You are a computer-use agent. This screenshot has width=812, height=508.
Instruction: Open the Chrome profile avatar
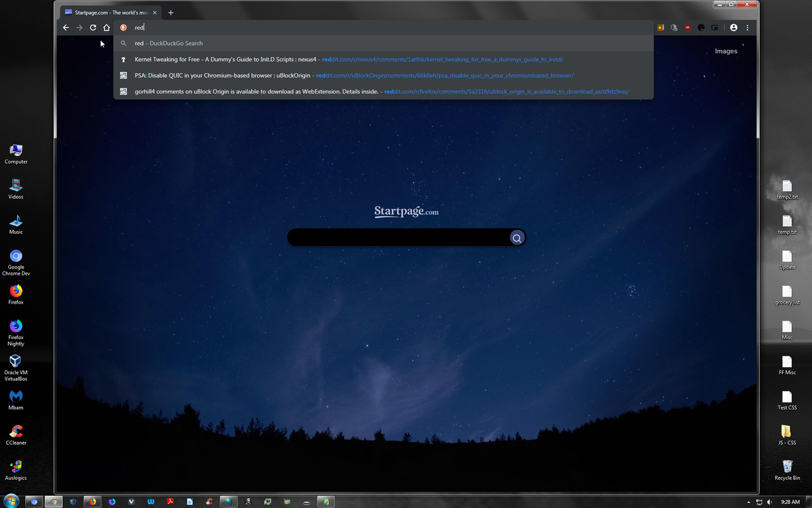734,27
